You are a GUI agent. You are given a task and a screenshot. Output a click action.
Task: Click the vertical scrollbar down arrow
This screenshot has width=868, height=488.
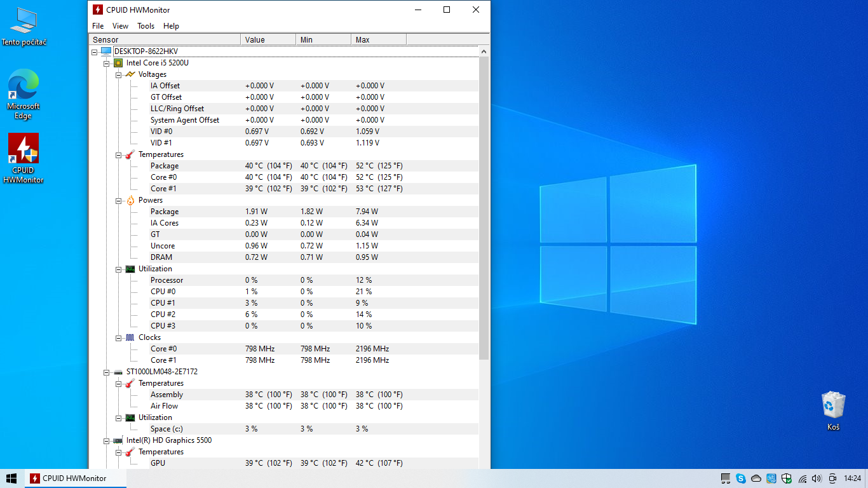(484, 464)
